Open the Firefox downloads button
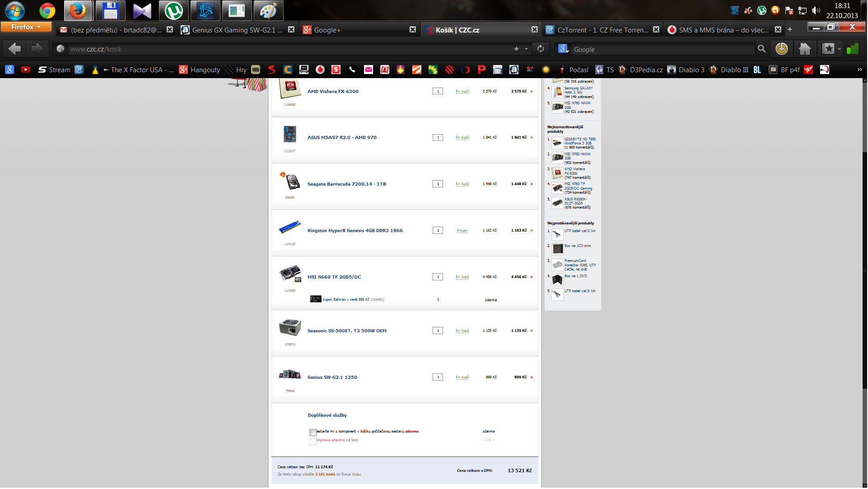 click(x=782, y=49)
